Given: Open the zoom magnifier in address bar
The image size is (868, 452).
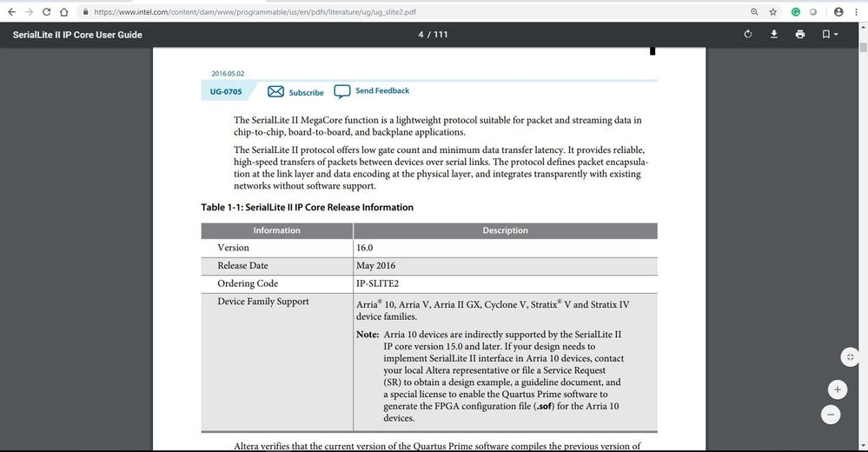Looking at the screenshot, I should (x=754, y=11).
